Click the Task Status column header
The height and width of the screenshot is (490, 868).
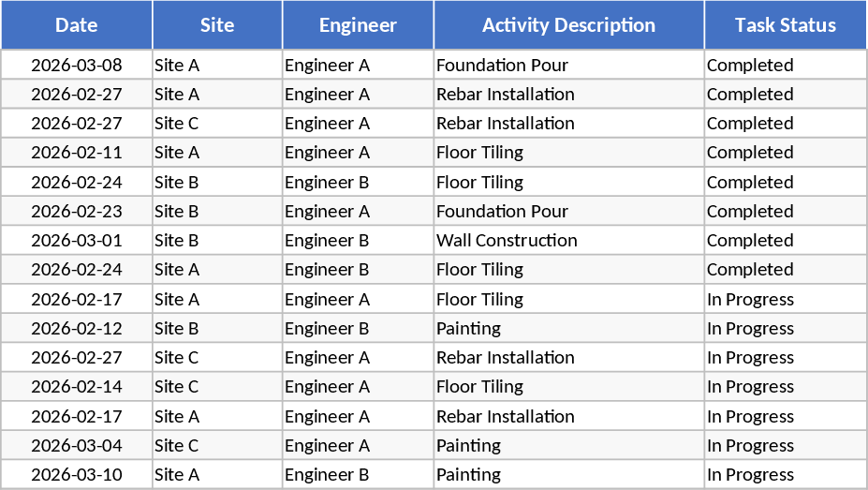coord(785,25)
